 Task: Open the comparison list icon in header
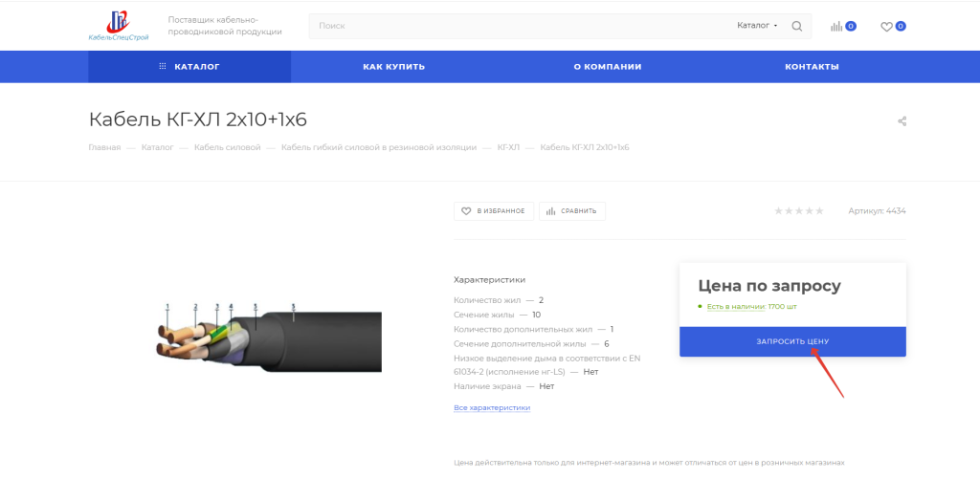837,26
